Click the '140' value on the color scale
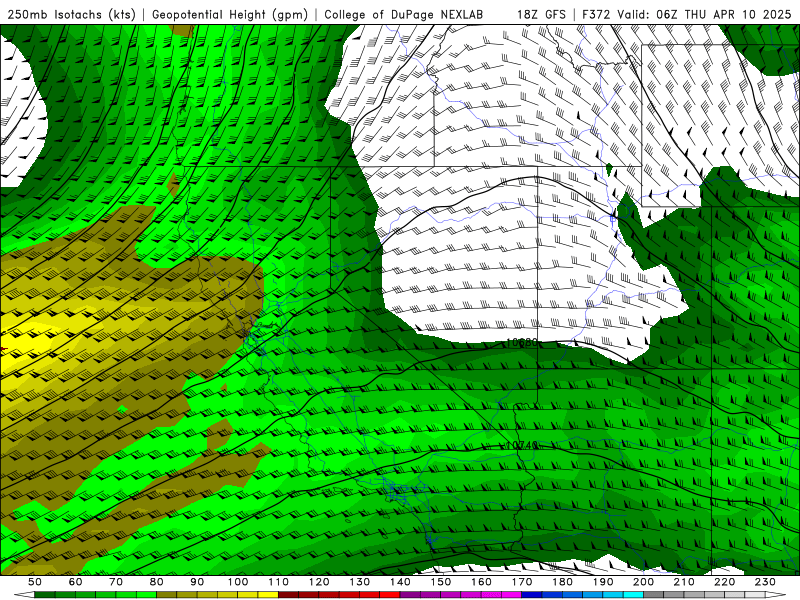 click(x=400, y=582)
